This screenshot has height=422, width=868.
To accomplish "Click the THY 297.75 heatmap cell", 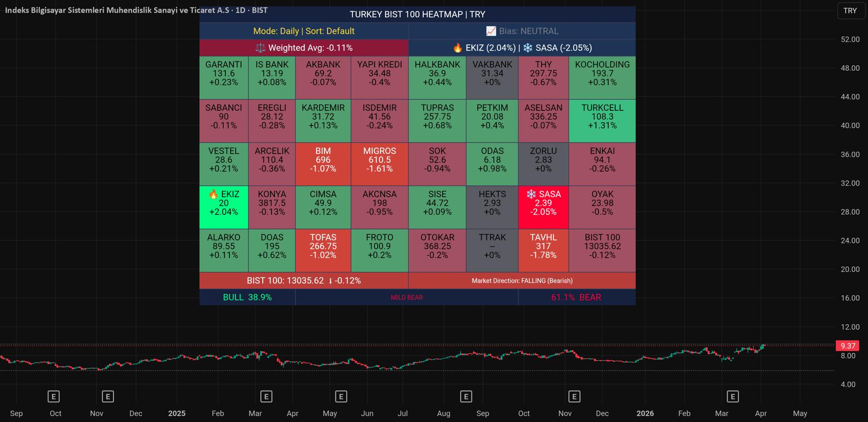I will pos(543,78).
